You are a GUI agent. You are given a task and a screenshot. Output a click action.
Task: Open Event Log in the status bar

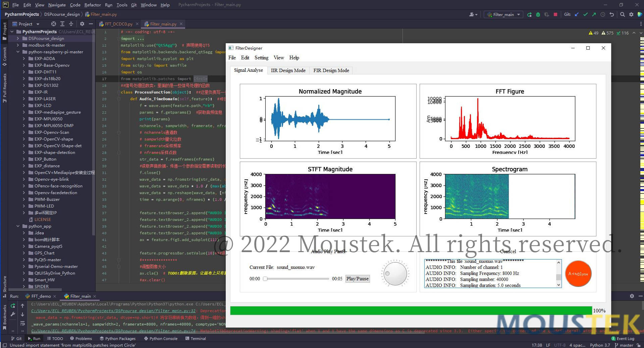pos(623,339)
